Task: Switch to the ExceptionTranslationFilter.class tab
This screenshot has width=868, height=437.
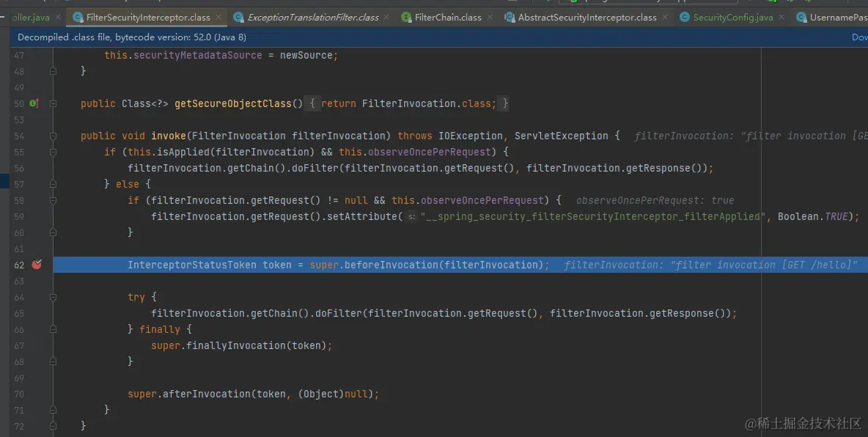Action: [x=313, y=18]
